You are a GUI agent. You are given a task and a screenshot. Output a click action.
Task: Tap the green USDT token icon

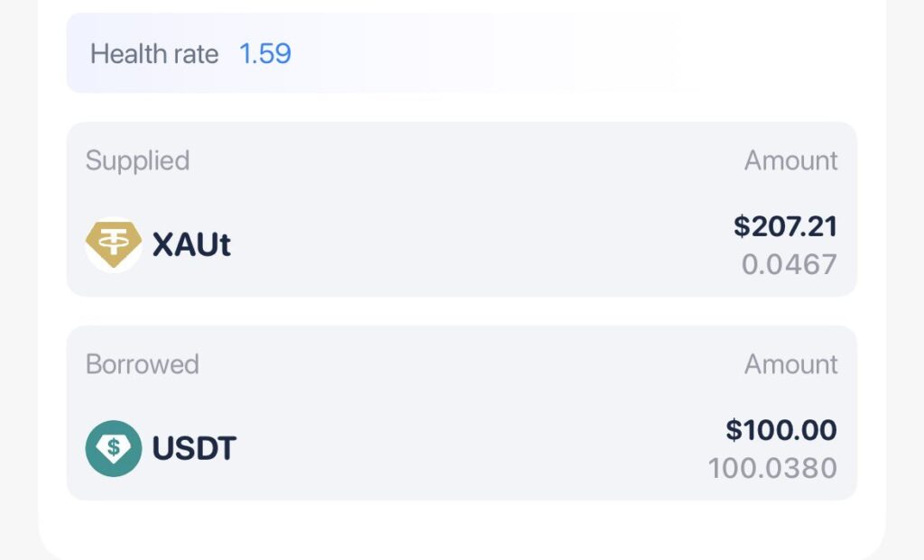pos(114,448)
